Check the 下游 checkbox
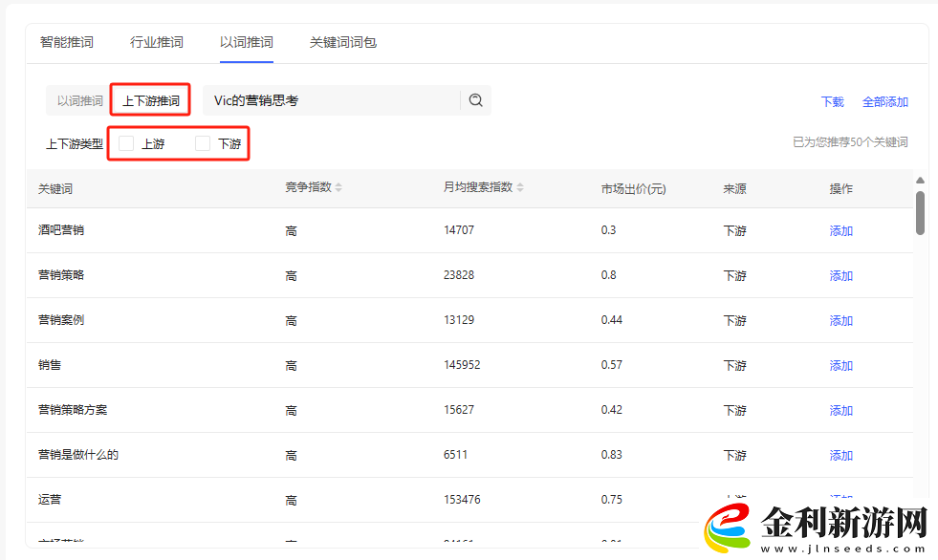 coord(203,143)
